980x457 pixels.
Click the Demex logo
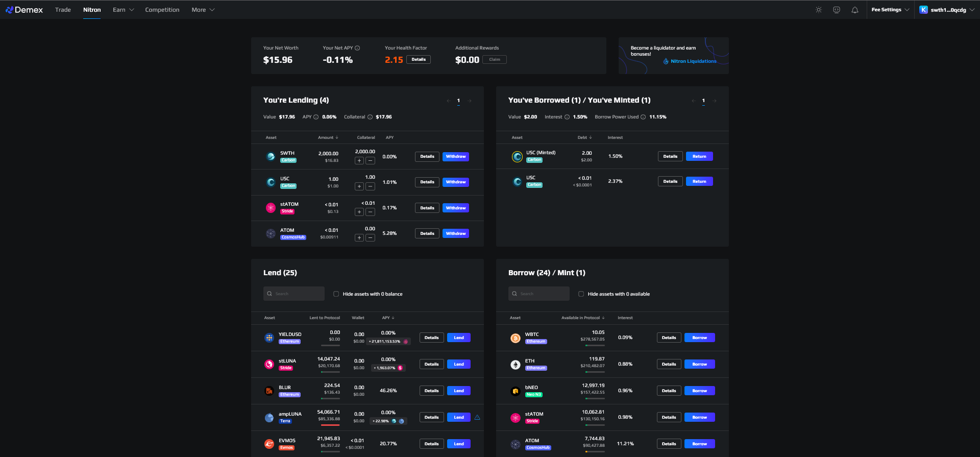(24, 10)
